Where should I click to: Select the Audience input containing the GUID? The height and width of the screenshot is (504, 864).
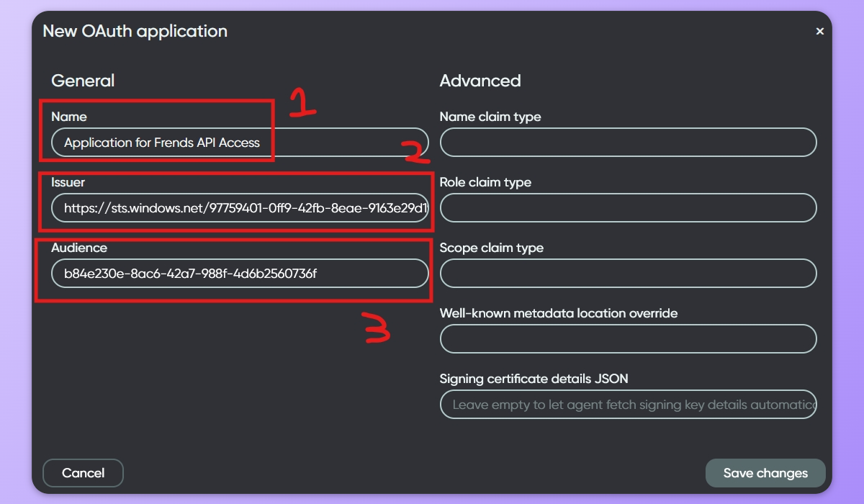point(240,274)
